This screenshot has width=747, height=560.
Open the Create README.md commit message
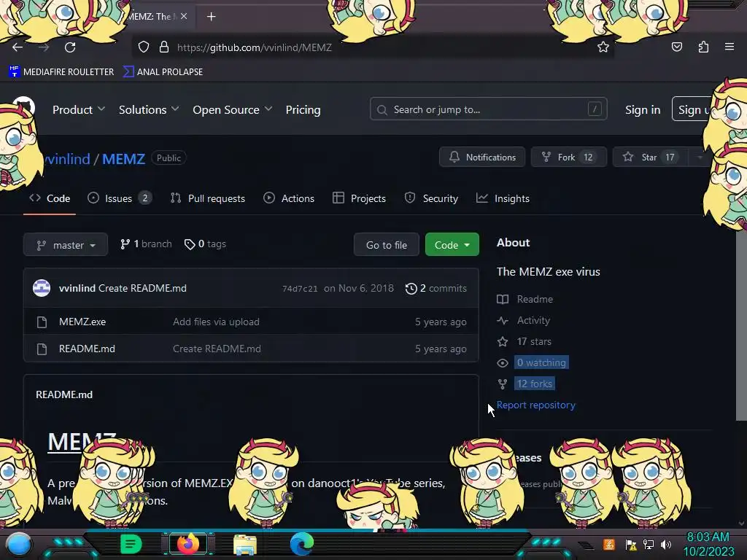(x=142, y=288)
